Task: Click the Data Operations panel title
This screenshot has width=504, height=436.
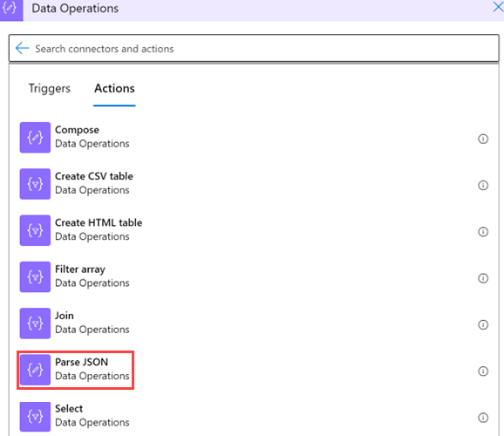Action: pyautogui.click(x=75, y=9)
